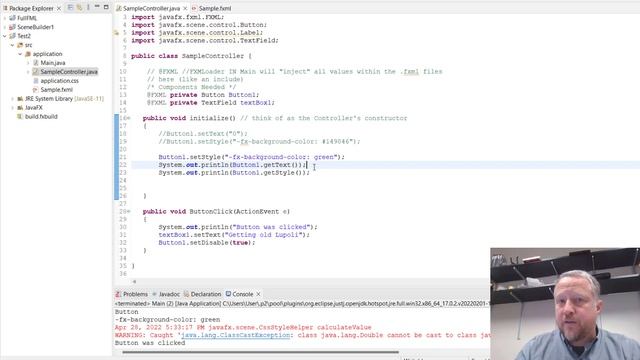Click 'public class SampleController' declaration line

click(x=191, y=56)
